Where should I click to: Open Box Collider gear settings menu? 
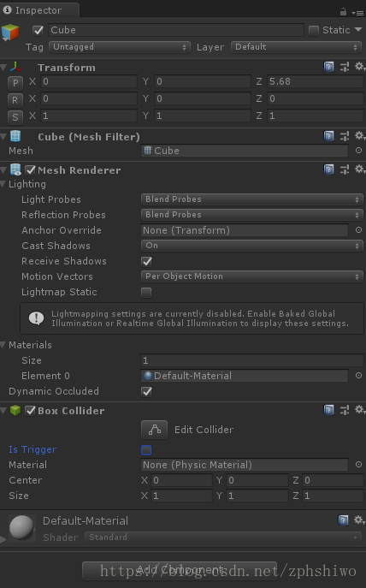coord(360,409)
